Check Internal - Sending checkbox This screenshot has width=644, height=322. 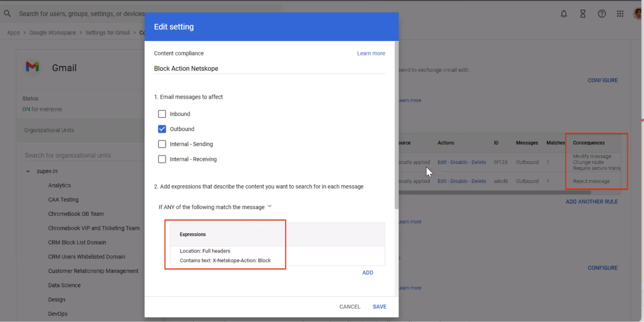tap(162, 144)
